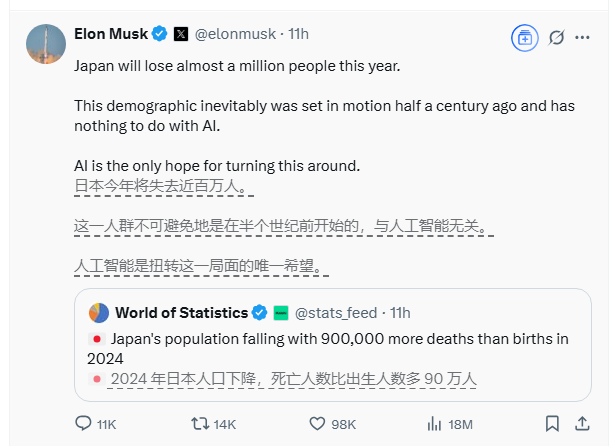Click the blue add-post extension icon
The width and height of the screenshot is (613, 446).
pos(523,37)
